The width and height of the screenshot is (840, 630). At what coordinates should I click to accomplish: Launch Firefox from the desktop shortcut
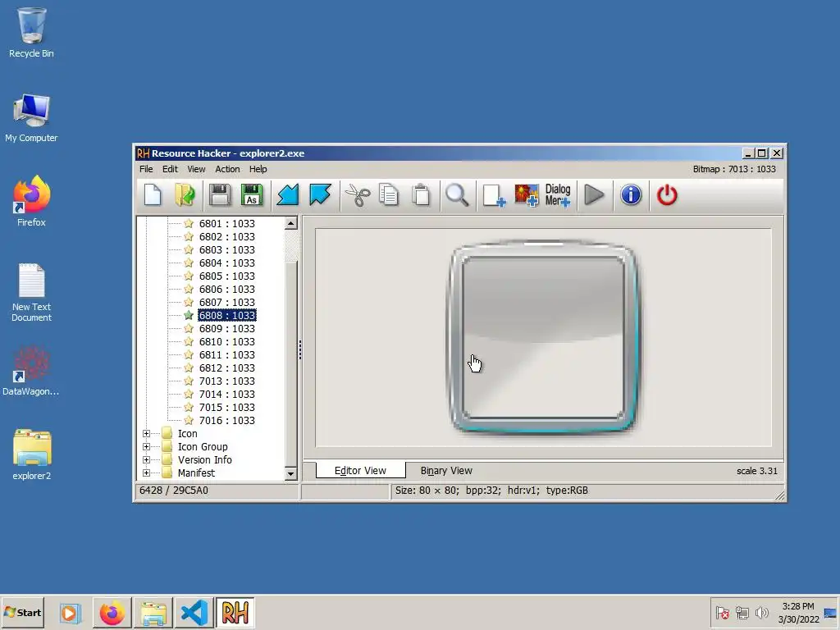click(x=31, y=201)
